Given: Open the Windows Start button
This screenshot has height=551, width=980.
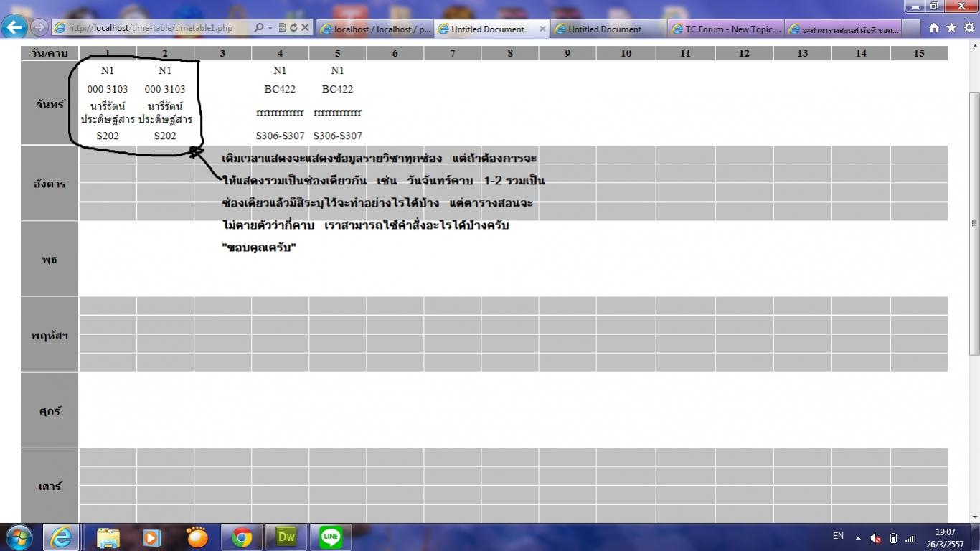Looking at the screenshot, I should [x=18, y=537].
